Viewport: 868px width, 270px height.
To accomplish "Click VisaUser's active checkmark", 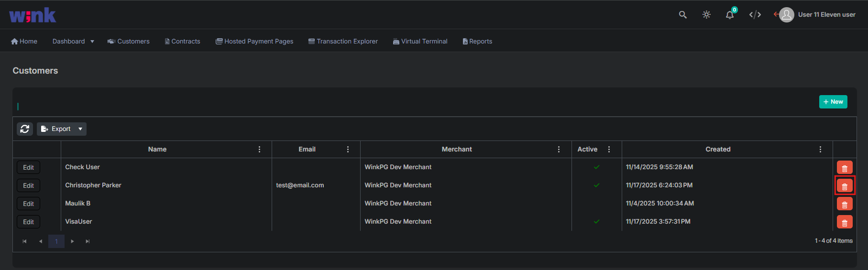I will (596, 222).
